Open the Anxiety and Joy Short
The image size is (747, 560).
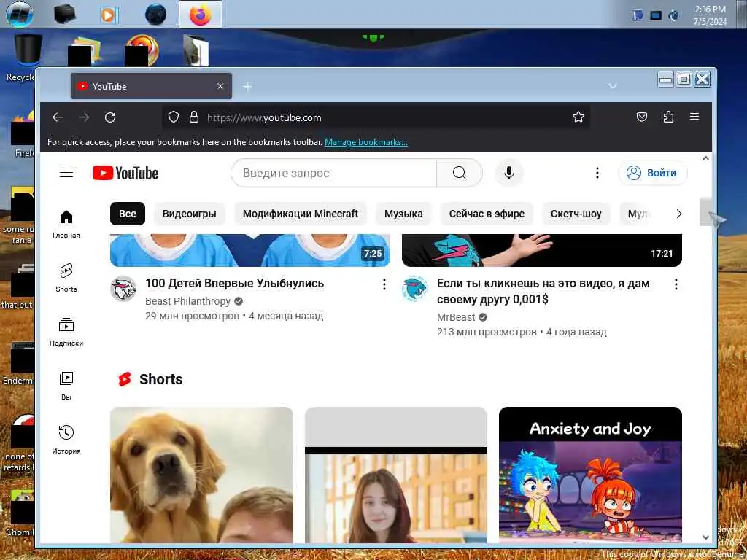pos(590,475)
